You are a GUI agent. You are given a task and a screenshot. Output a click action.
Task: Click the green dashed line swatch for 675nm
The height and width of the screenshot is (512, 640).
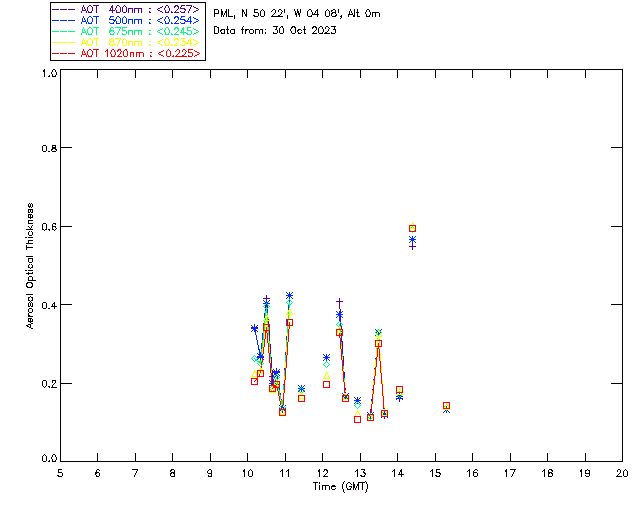64,31
